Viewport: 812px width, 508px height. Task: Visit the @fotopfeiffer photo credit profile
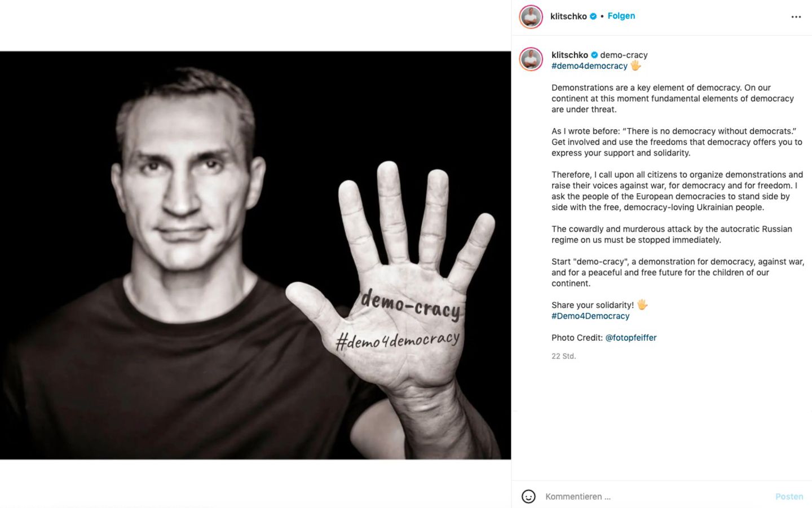[631, 338]
